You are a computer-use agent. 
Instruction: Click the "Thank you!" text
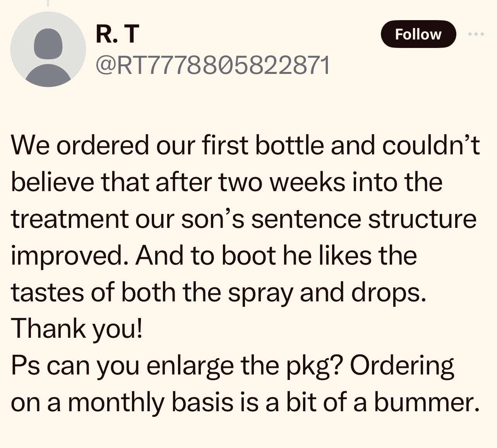pyautogui.click(x=77, y=328)
